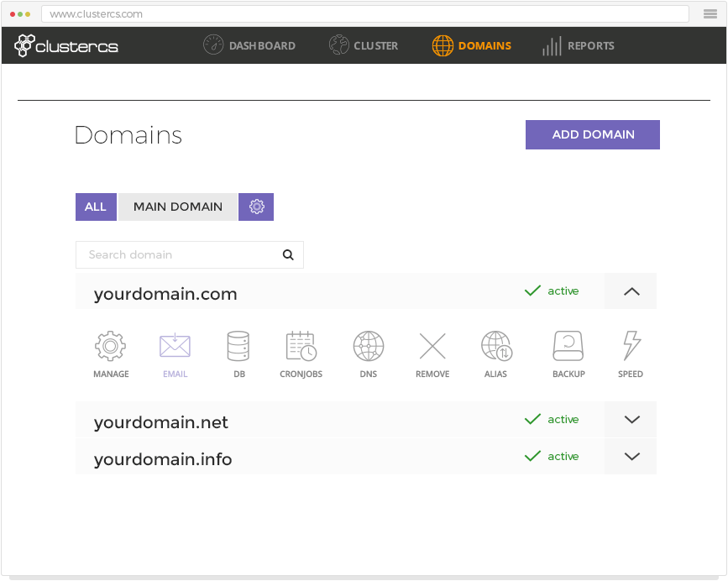Select the MAIN DOMAIN filter tab
Viewport: 728px width, 581px height.
pyautogui.click(x=178, y=207)
